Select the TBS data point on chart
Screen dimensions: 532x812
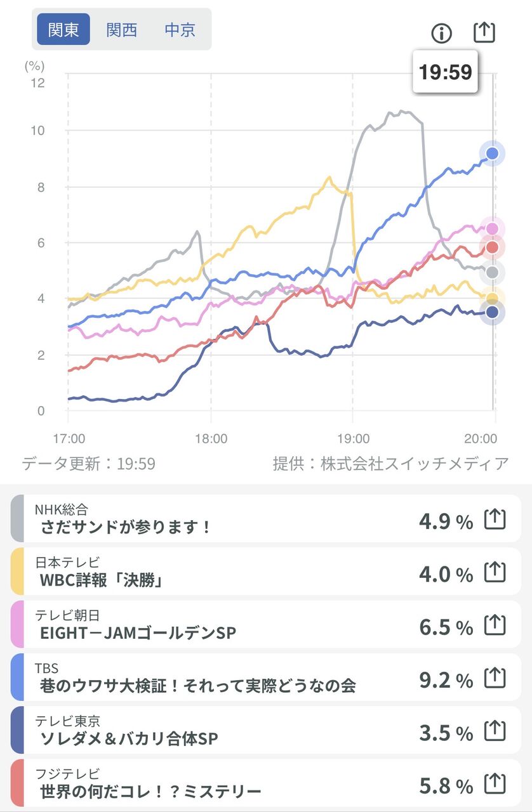tap(492, 154)
